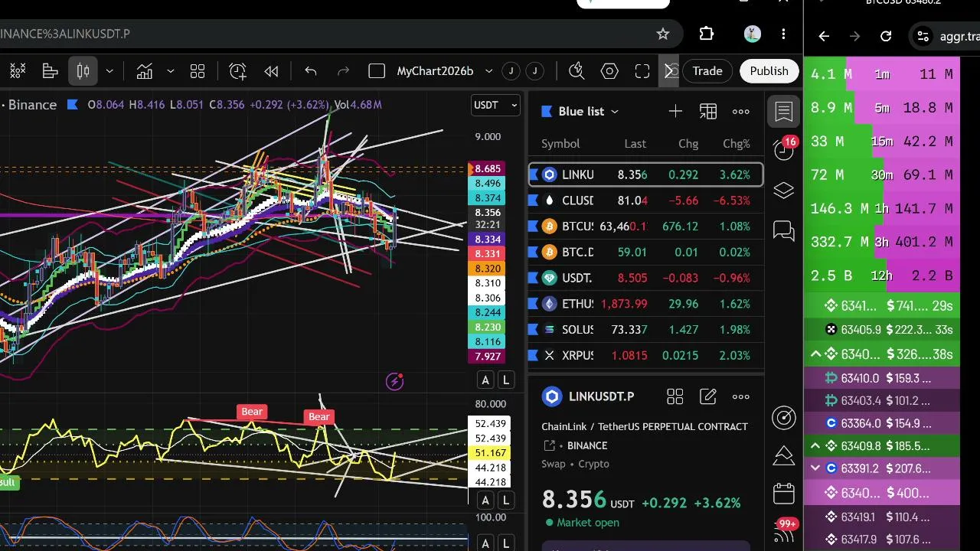Open alerts panel with 16 badge

[784, 149]
